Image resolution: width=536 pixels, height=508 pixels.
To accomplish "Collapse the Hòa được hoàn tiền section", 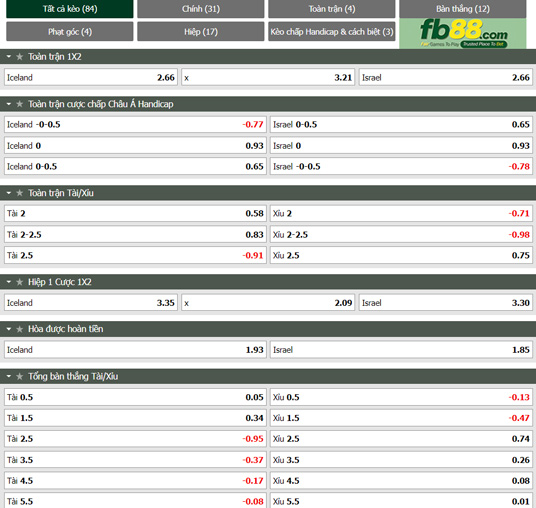I will click(9, 329).
